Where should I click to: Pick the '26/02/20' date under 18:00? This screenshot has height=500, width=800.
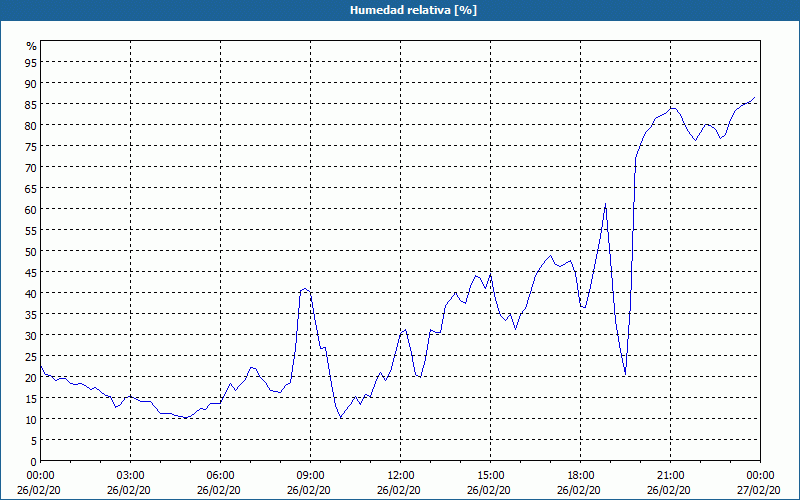[x=579, y=490]
